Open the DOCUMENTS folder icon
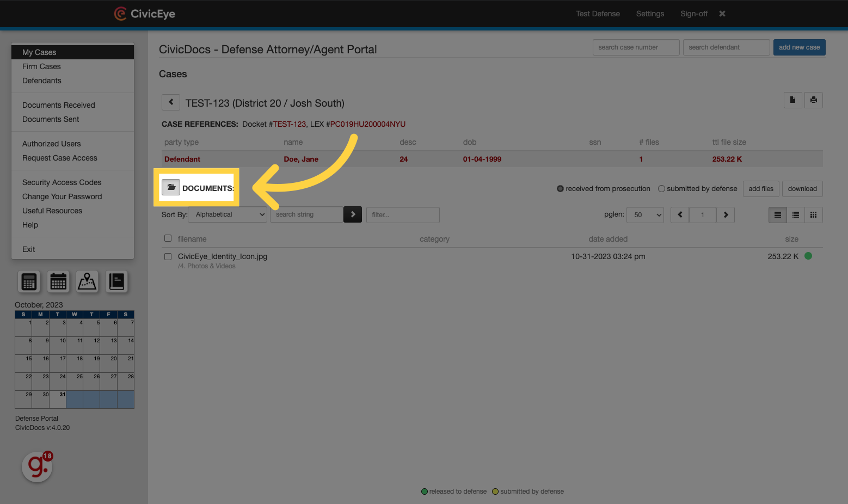Screen dimensions: 848x504 [x=171, y=187]
